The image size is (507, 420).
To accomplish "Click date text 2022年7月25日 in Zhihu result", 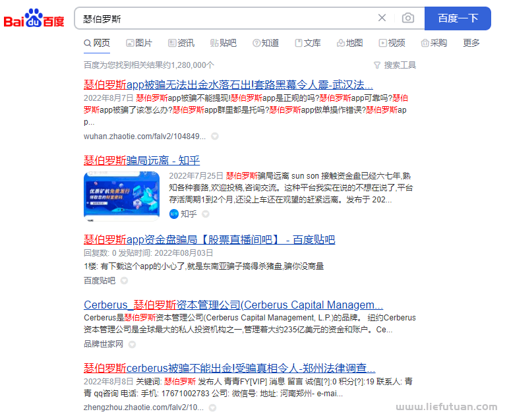I will tap(196, 176).
